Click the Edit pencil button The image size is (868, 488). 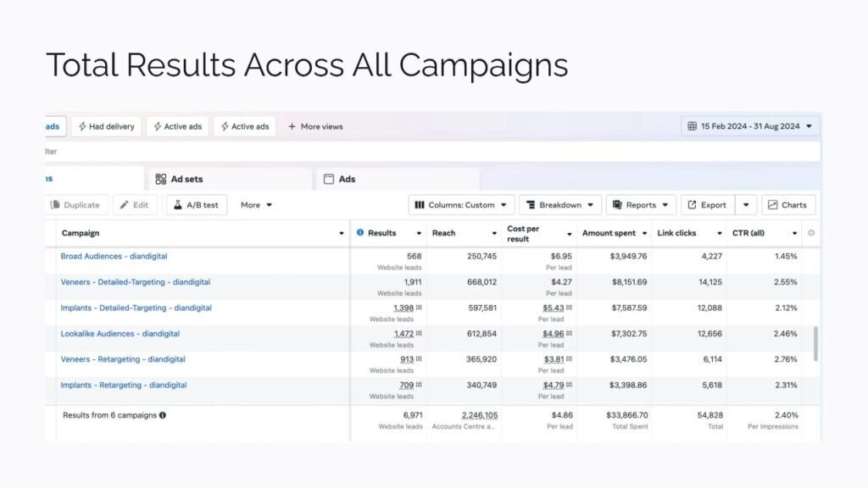point(134,205)
